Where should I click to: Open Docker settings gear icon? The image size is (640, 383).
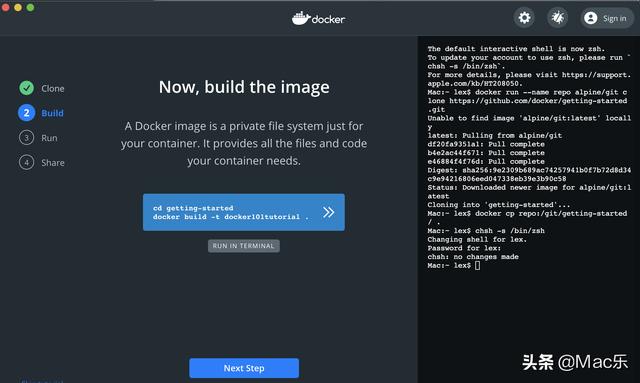coord(524,18)
